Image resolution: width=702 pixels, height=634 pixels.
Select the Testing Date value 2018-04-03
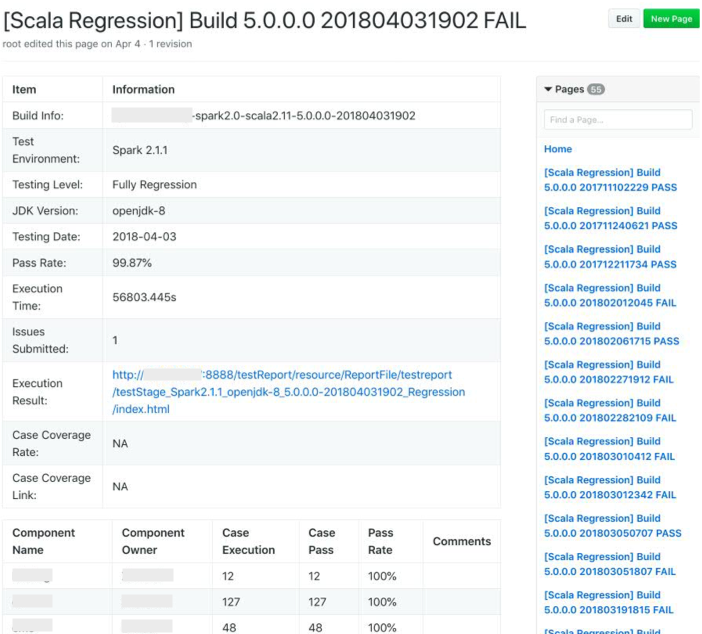(x=144, y=237)
